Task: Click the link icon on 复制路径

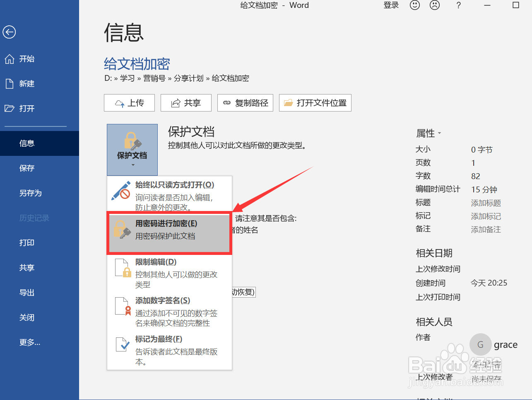Action: tap(227, 103)
